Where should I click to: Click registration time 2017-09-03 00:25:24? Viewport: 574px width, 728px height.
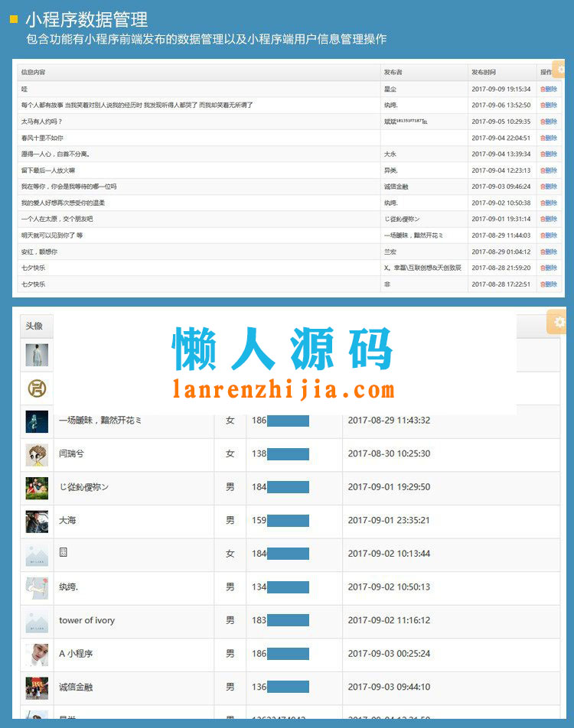(x=389, y=654)
